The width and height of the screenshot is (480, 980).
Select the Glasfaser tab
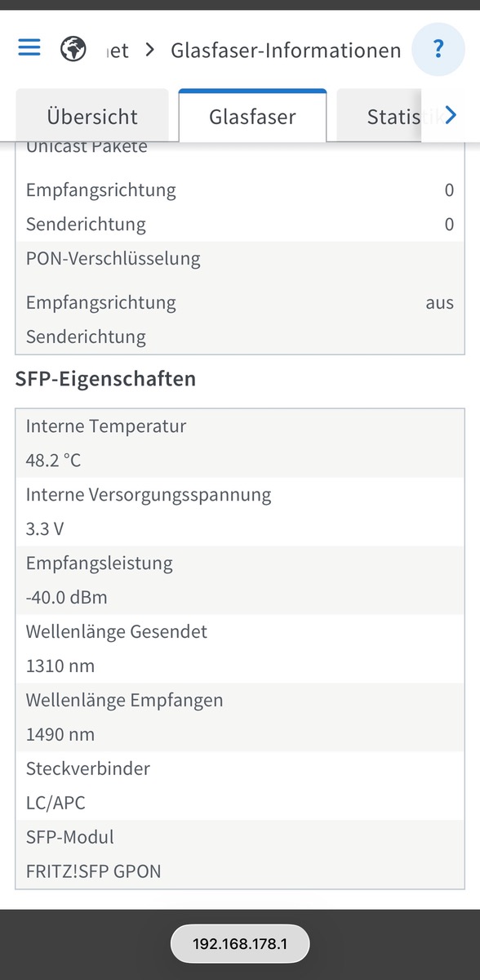pos(252,116)
